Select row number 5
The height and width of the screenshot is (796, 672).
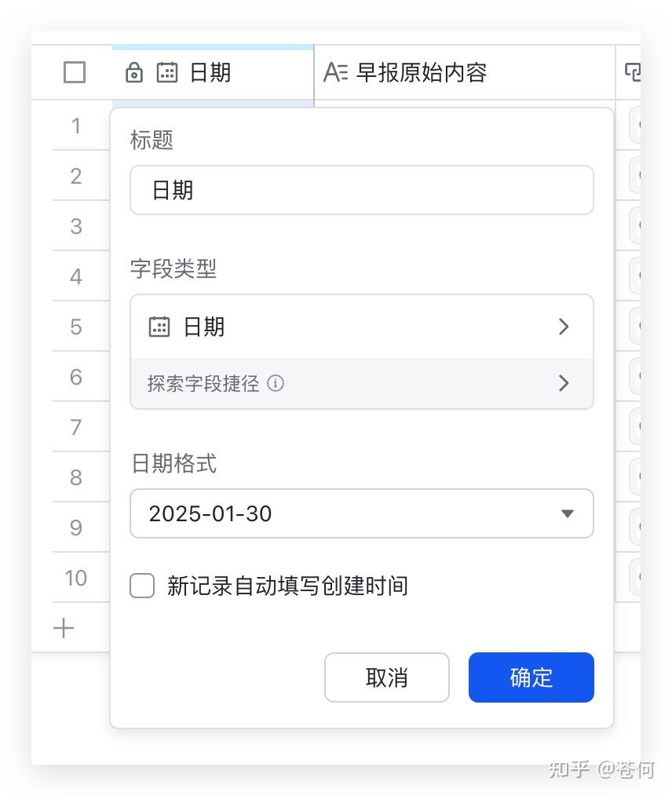76,327
